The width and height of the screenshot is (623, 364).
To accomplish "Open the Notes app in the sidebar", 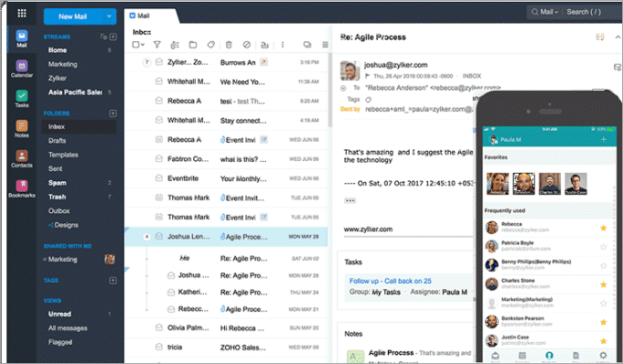I will (22, 129).
